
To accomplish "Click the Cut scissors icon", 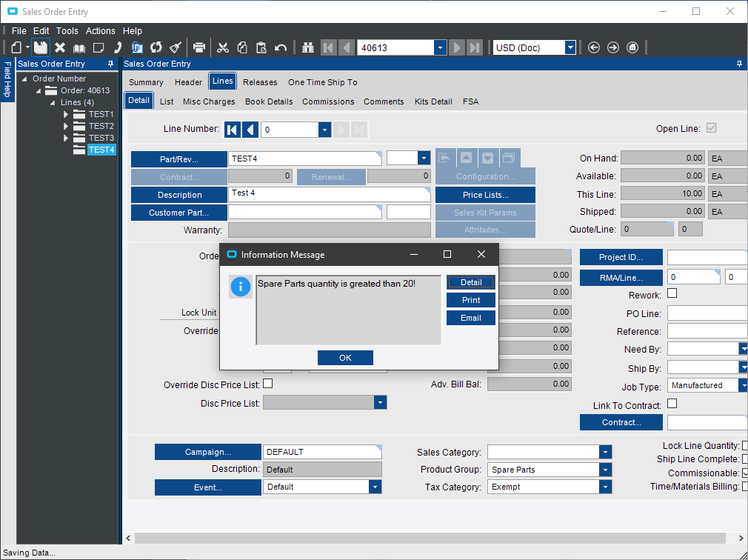I will 223,47.
